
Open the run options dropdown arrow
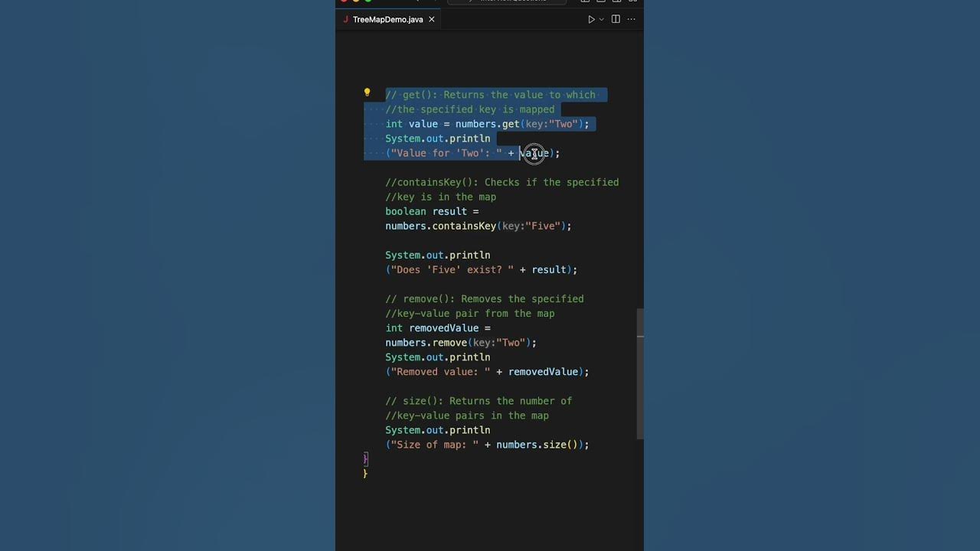tap(601, 19)
